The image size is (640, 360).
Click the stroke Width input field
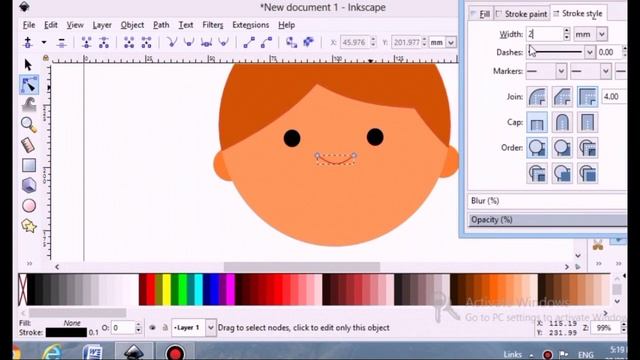(x=544, y=34)
